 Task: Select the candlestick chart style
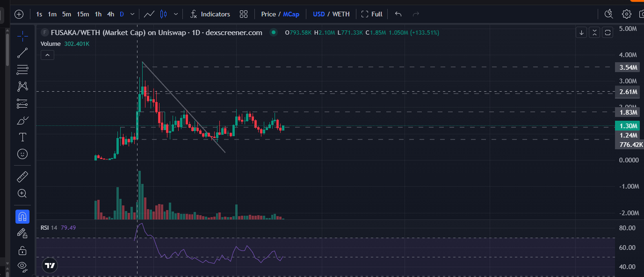click(x=164, y=14)
